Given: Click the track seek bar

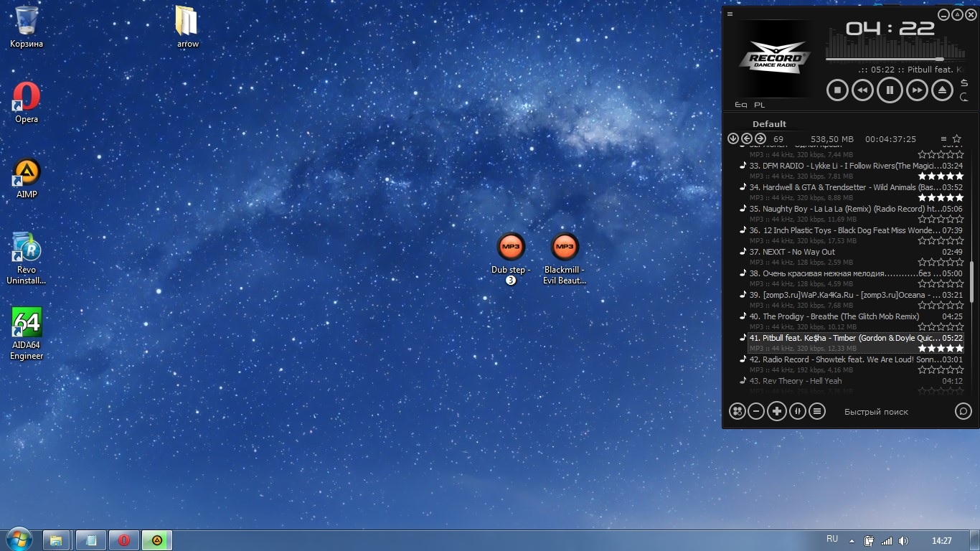Looking at the screenshot, I should [896, 59].
